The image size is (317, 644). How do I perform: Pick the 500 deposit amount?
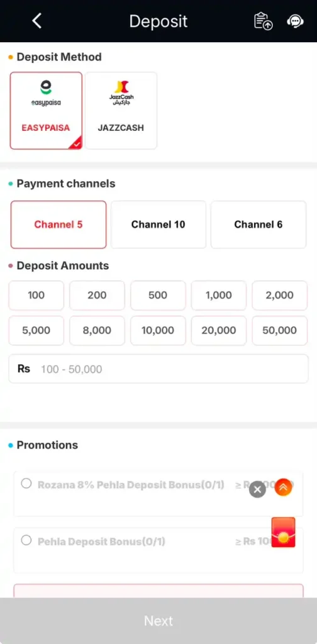click(x=158, y=296)
